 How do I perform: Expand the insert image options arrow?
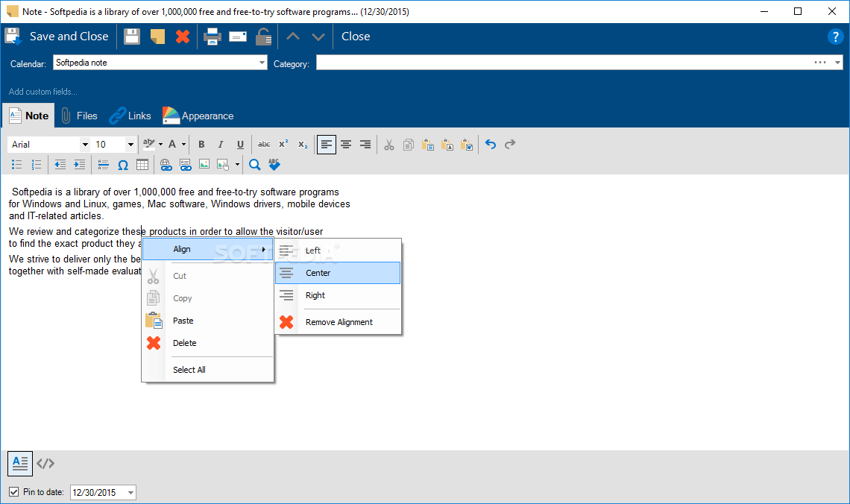coord(237,165)
